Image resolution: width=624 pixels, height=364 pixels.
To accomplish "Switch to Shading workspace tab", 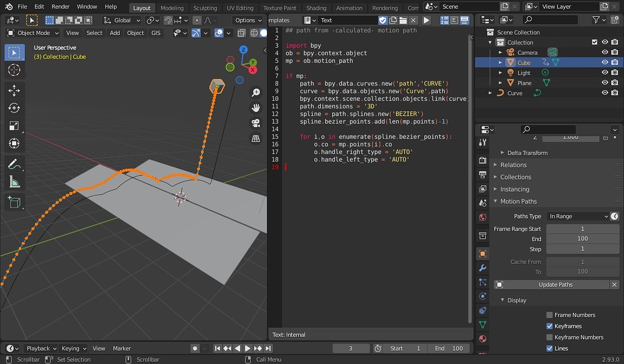I will click(317, 8).
